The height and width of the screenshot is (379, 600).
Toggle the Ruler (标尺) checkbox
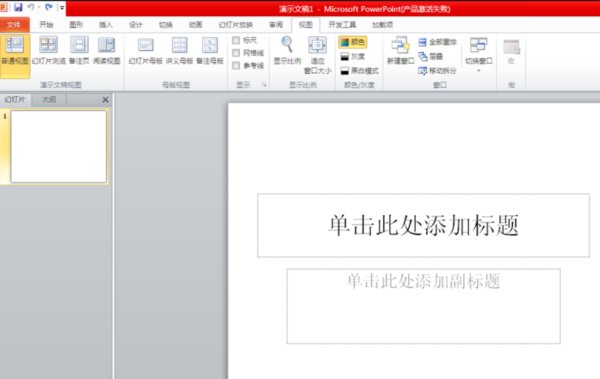tap(236, 40)
